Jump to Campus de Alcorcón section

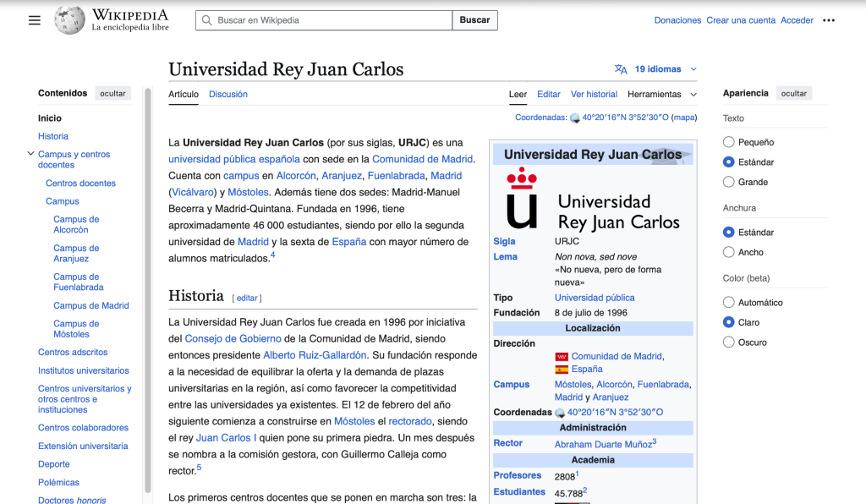76,225
